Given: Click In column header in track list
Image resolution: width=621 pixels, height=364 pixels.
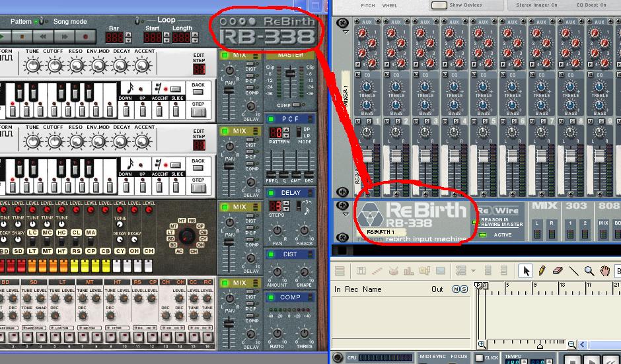Looking at the screenshot, I should [x=337, y=289].
